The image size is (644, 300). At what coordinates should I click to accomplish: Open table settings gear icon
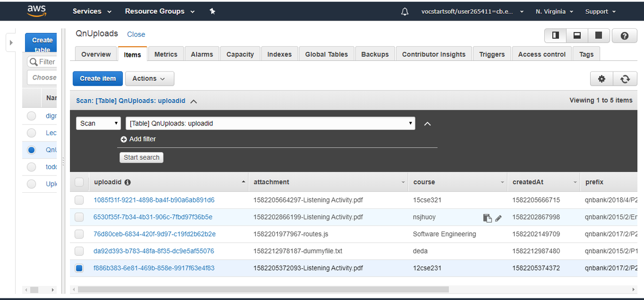coord(602,79)
